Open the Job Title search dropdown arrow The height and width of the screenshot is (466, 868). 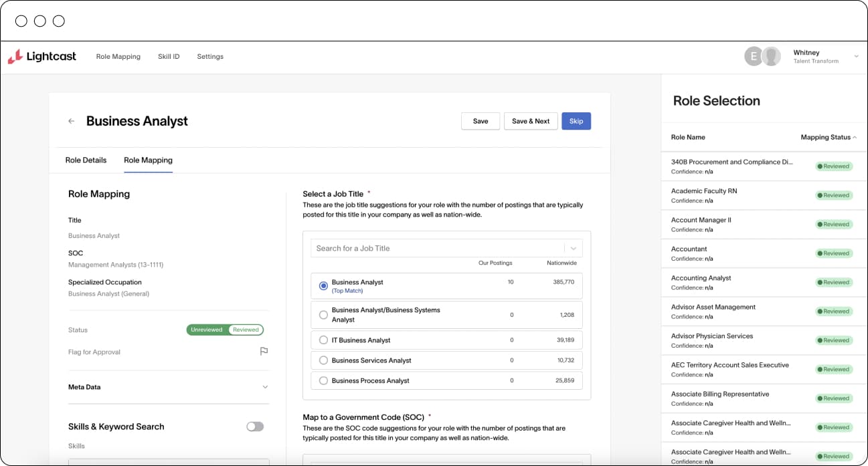574,248
